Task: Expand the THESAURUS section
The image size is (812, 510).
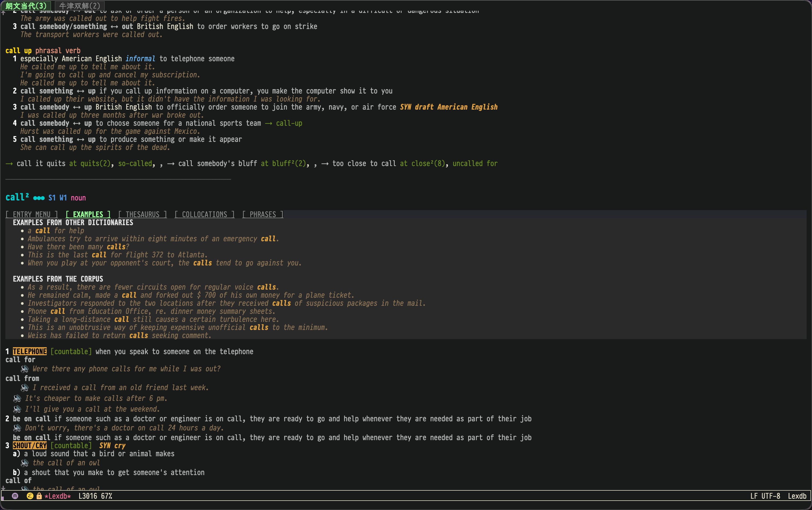Action: click(x=143, y=214)
